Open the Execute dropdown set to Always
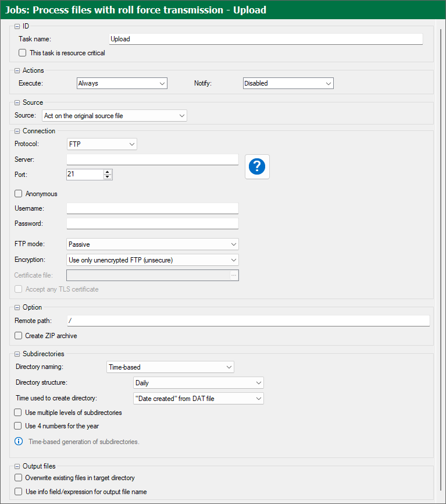The width and height of the screenshot is (446, 504). [x=122, y=83]
